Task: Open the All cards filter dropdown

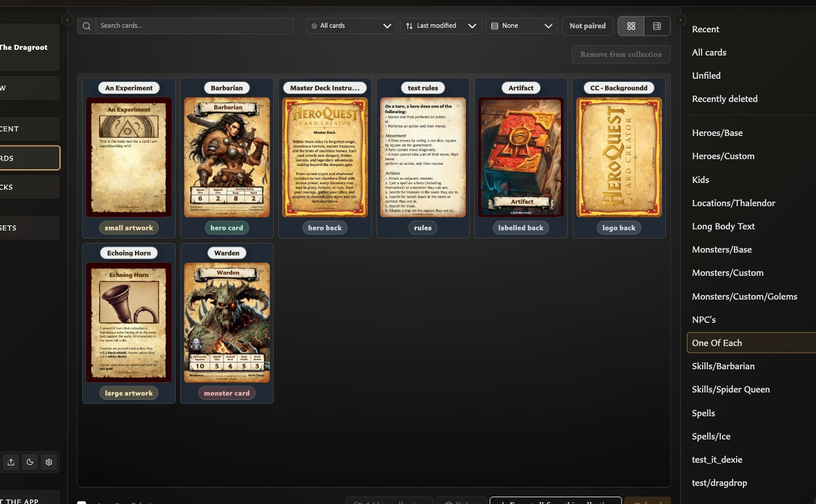Action: pos(351,26)
